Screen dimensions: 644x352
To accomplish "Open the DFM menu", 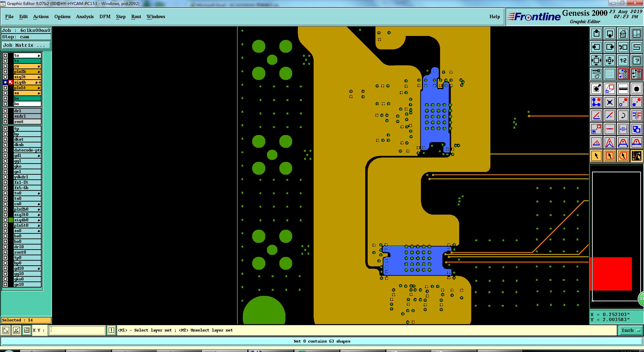I will (x=105, y=16).
